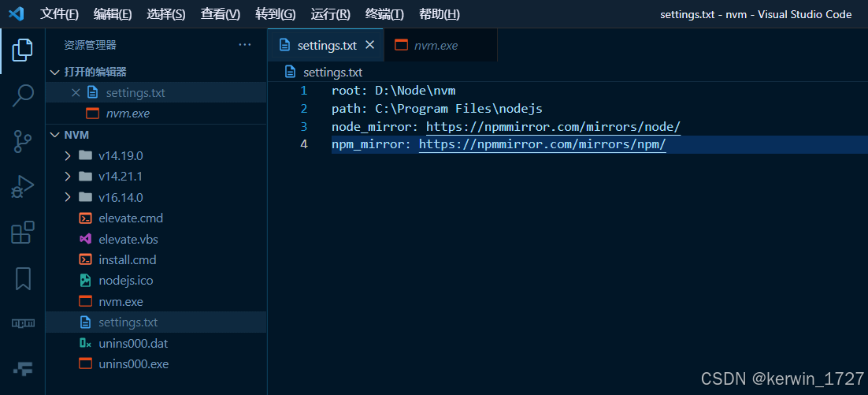Expand the v14.21.1 folder chevron

click(68, 177)
